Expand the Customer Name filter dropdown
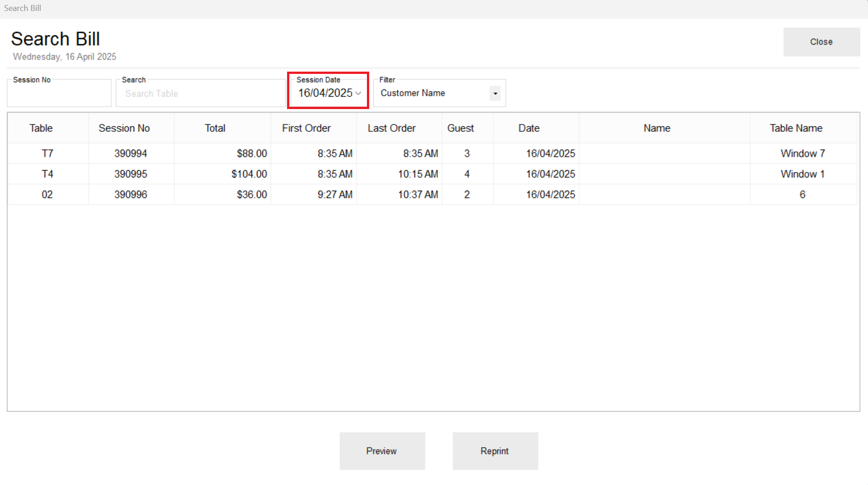868x485 pixels. pyautogui.click(x=495, y=94)
